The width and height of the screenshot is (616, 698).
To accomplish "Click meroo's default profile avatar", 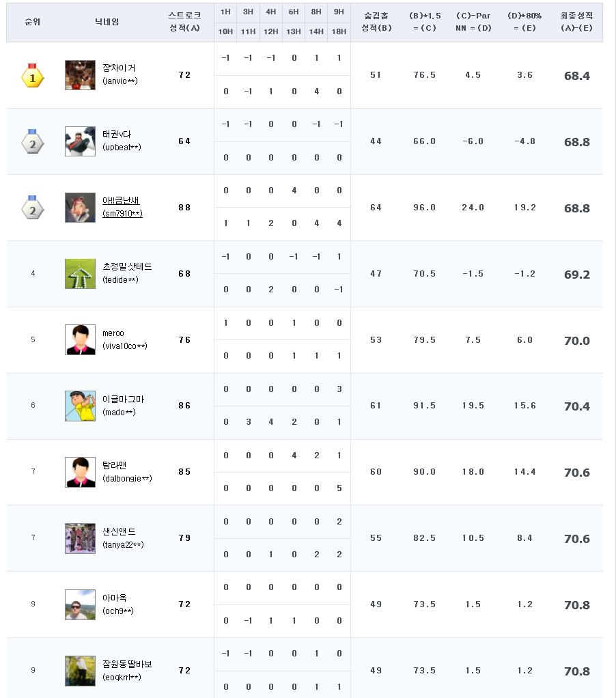I will (x=80, y=339).
